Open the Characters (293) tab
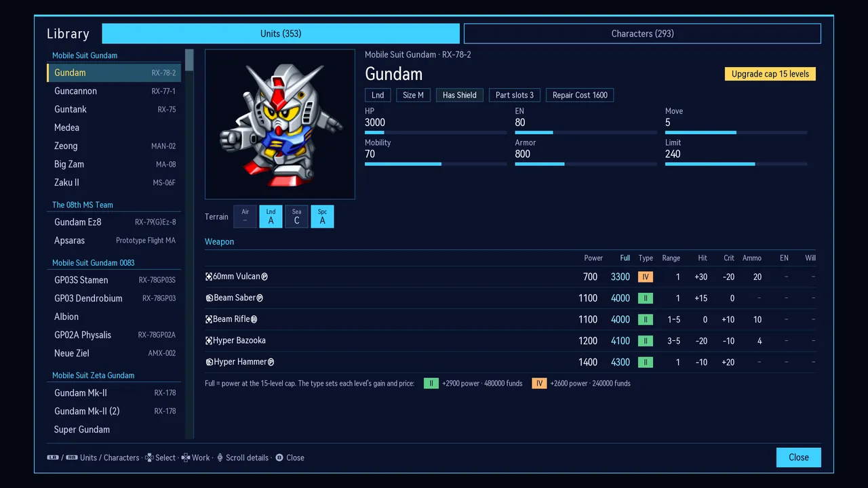The width and height of the screenshot is (868, 488). pyautogui.click(x=642, y=33)
